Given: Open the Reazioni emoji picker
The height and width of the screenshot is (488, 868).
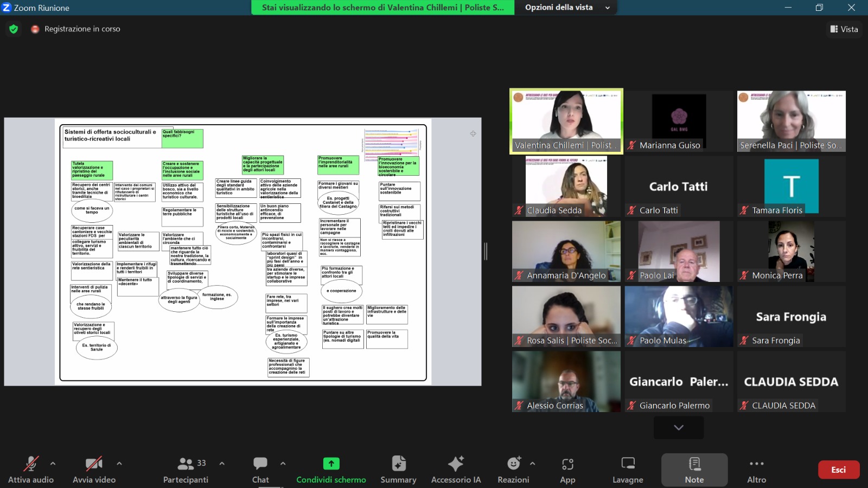Looking at the screenshot, I should coord(513,469).
